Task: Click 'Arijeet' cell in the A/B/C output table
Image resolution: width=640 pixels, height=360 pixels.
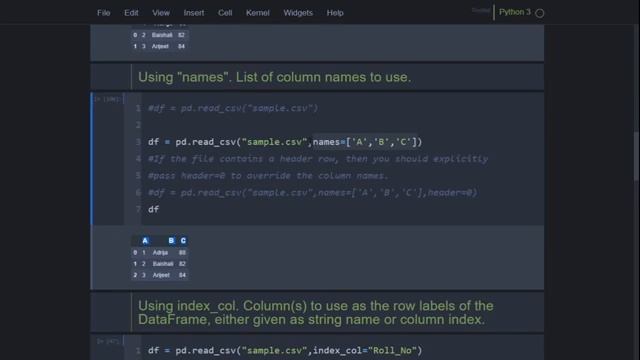Action: click(x=161, y=275)
